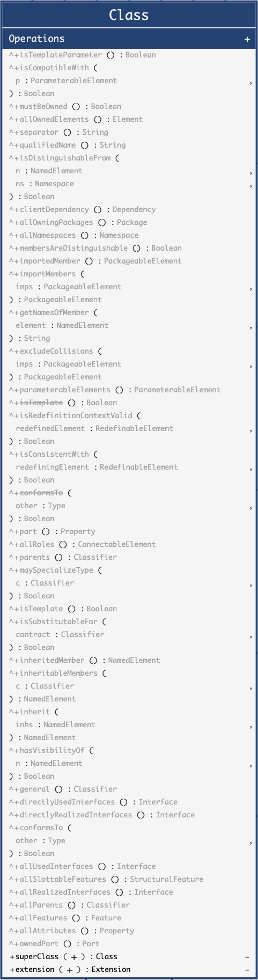The width and height of the screenshot is (258, 980).
Task: Click the Extension return type link
Action: 111,969
